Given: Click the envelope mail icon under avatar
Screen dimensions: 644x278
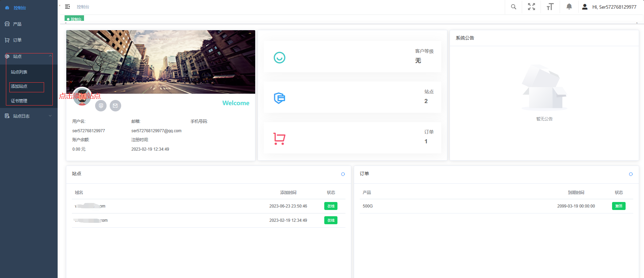Looking at the screenshot, I should pyautogui.click(x=115, y=106).
